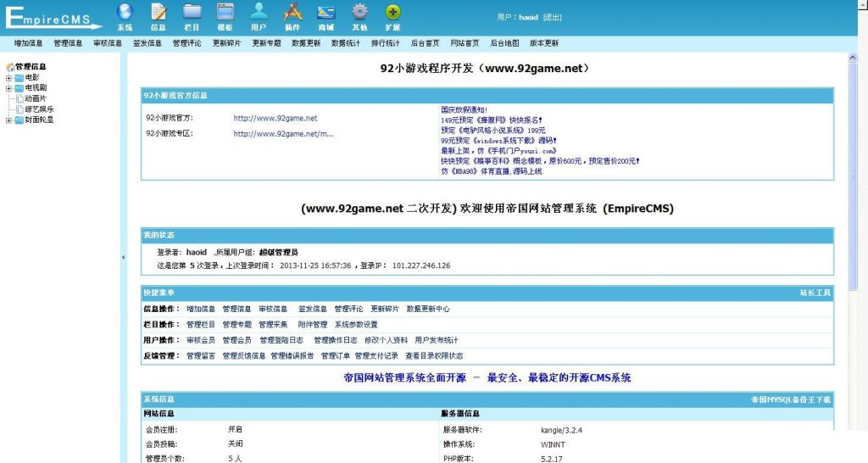
Task: Click 查看目录权限状态 in 反馈管理 row
Action: [434, 356]
